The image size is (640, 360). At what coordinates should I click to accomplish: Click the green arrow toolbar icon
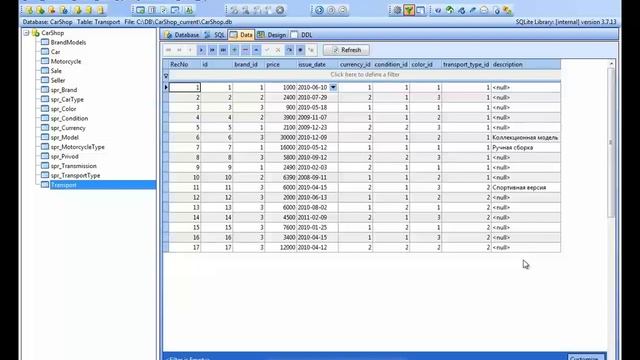click(450, 10)
